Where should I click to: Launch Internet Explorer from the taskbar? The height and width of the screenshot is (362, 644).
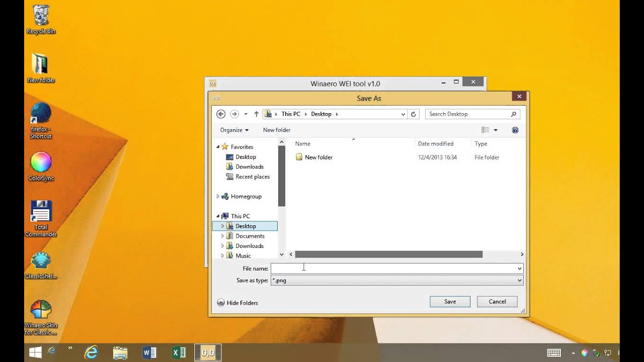tap(91, 353)
